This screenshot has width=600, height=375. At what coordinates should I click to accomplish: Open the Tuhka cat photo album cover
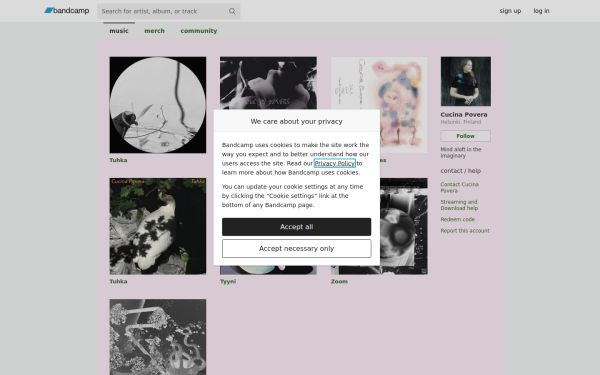pyautogui.click(x=158, y=226)
